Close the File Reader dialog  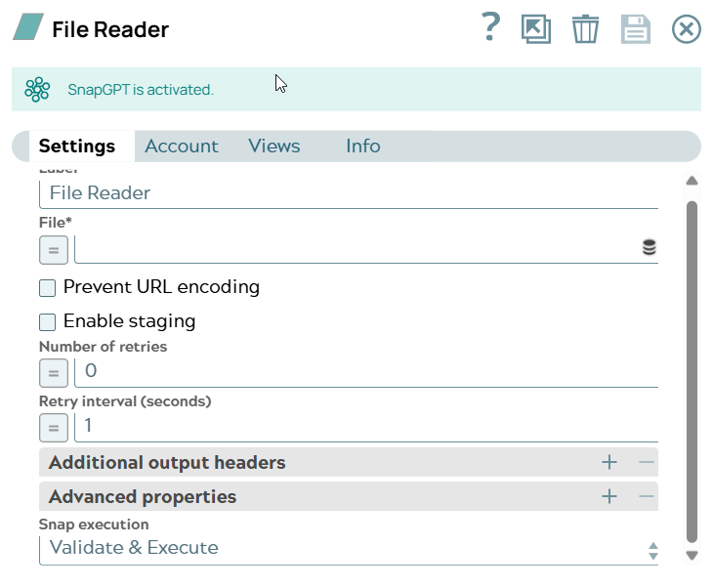(x=687, y=29)
